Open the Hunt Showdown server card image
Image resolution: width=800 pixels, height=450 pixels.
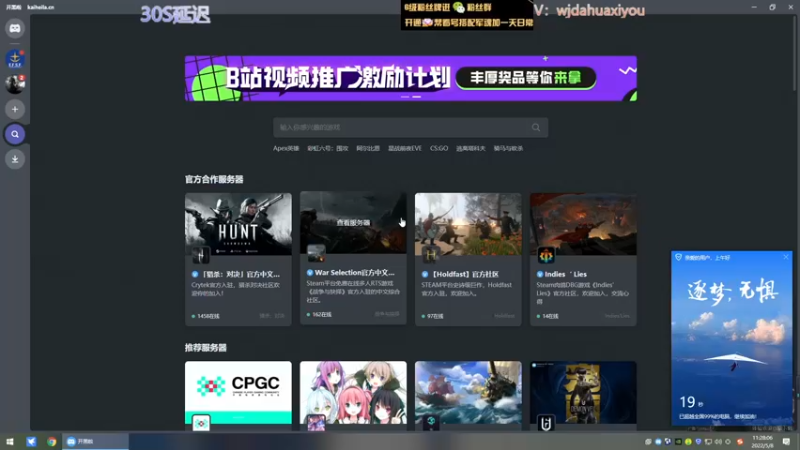(x=238, y=224)
